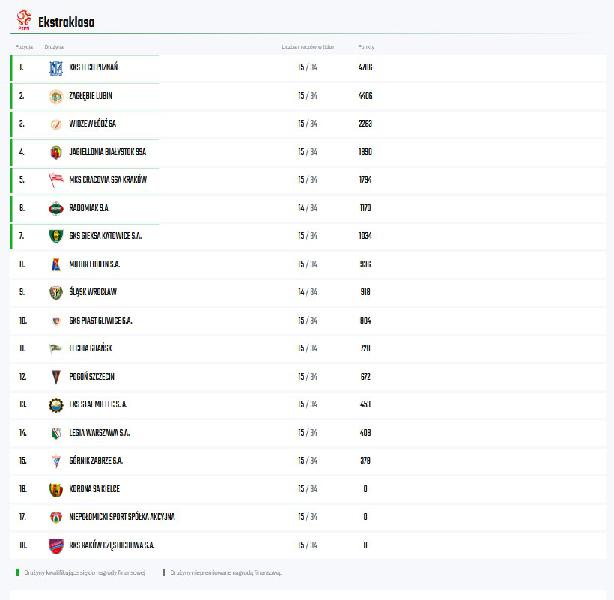Click the Jagiellonia Białystok club crest
The height and width of the screenshot is (600, 614).
click(x=56, y=152)
